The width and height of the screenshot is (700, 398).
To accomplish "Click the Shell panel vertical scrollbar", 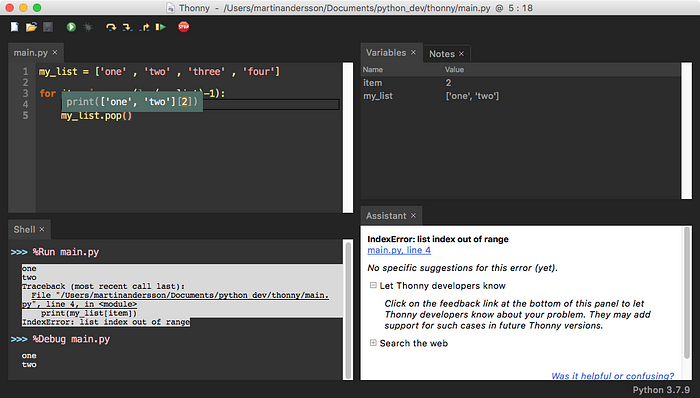I will 348,310.
